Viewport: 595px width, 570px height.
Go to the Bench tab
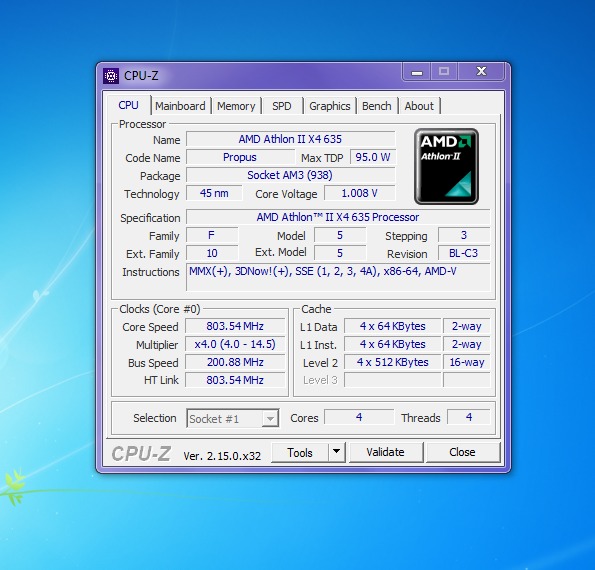[376, 106]
